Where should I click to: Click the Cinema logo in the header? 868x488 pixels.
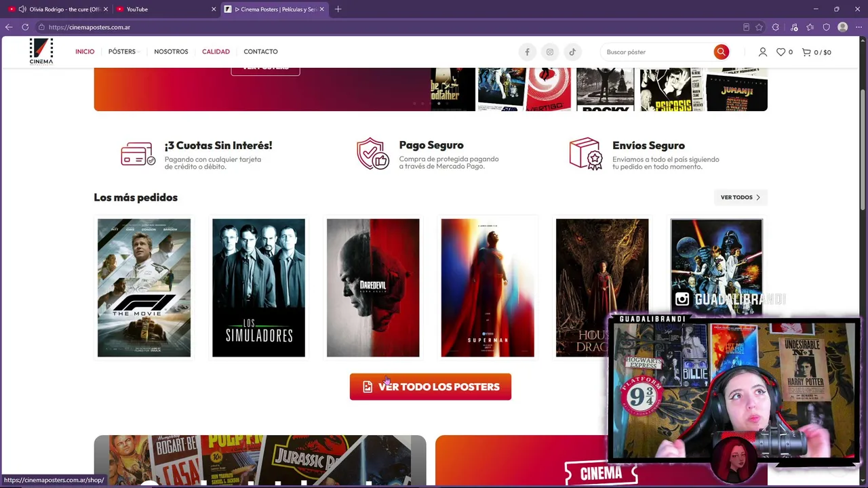tap(41, 52)
